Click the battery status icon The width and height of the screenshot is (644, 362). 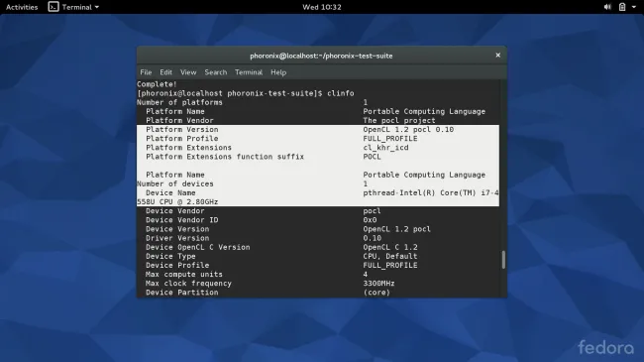622,7
